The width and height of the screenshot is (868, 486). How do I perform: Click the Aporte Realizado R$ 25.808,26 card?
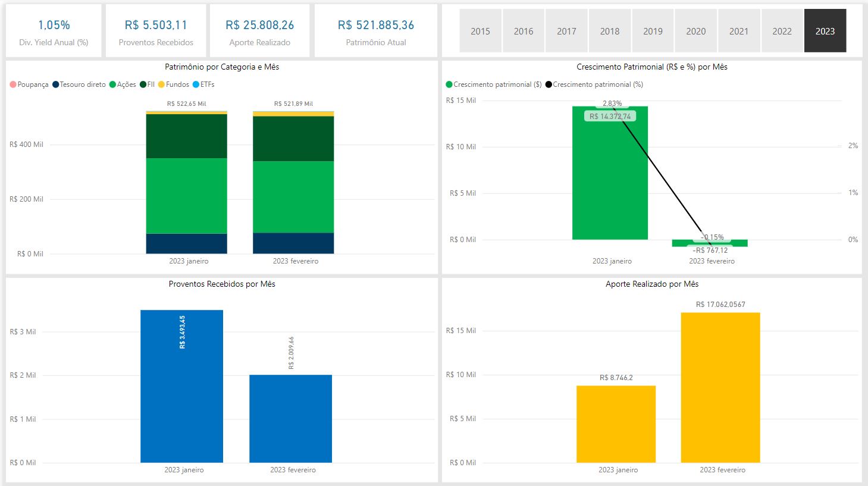[260, 31]
